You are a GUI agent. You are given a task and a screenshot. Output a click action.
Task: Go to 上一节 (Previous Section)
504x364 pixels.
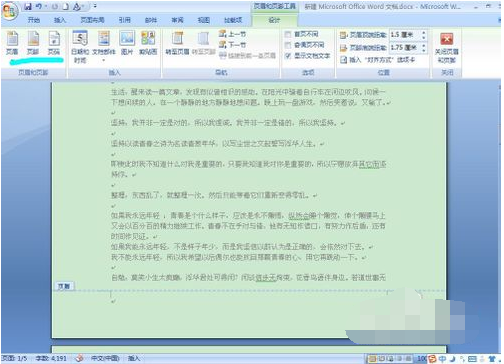click(232, 34)
